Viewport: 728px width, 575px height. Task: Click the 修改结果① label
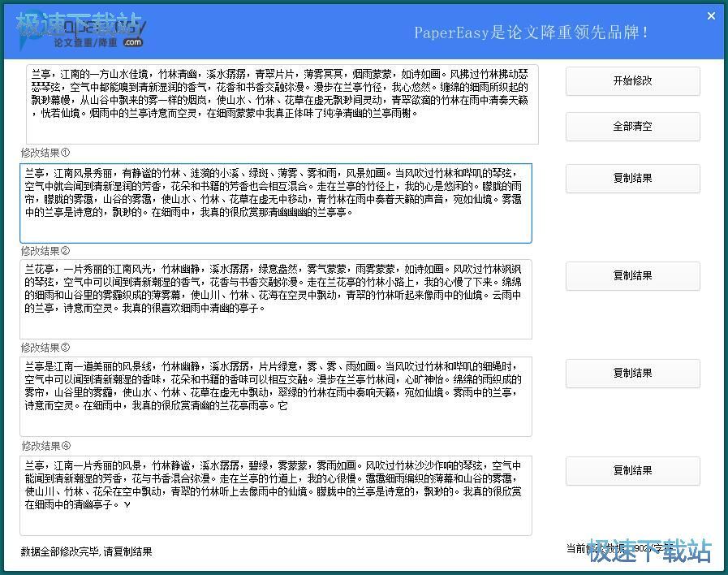[x=45, y=153]
